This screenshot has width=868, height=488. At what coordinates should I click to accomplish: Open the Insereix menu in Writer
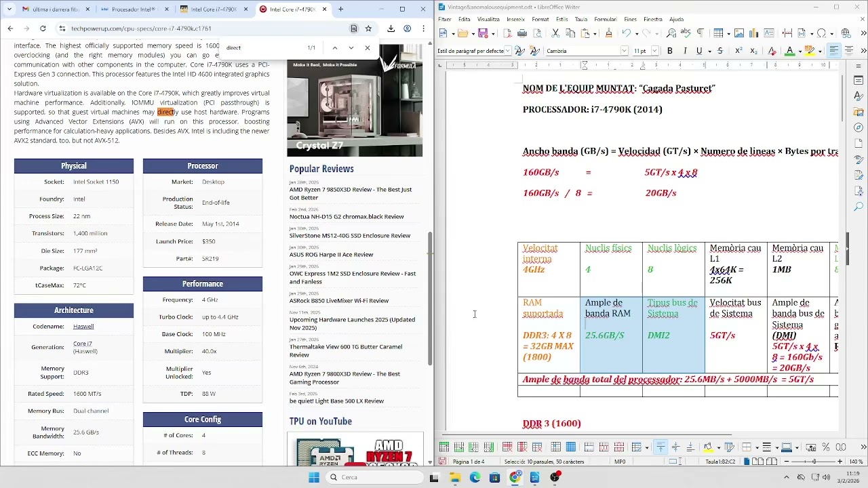click(x=515, y=20)
